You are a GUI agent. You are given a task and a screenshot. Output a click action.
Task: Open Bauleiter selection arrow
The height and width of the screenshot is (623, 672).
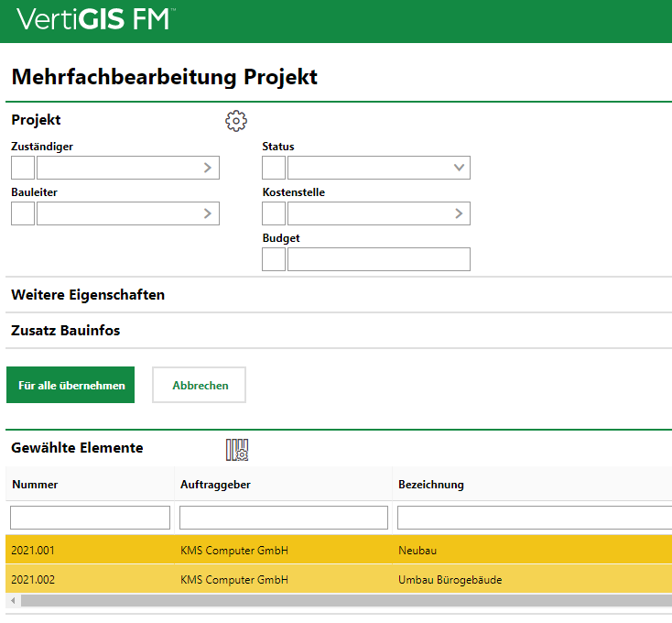coord(208,213)
